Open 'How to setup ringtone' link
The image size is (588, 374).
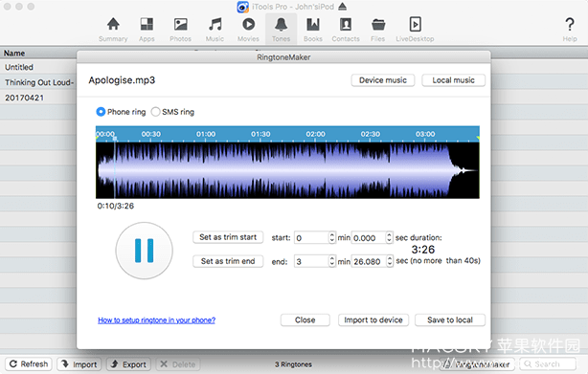pos(156,320)
